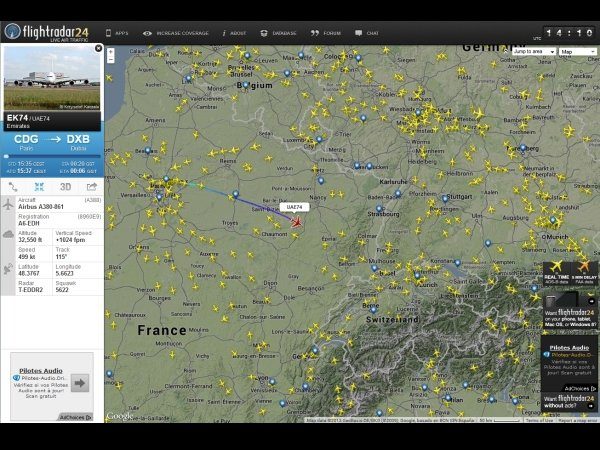
Task: Show the flight route with the route icon
Action: tap(13, 187)
